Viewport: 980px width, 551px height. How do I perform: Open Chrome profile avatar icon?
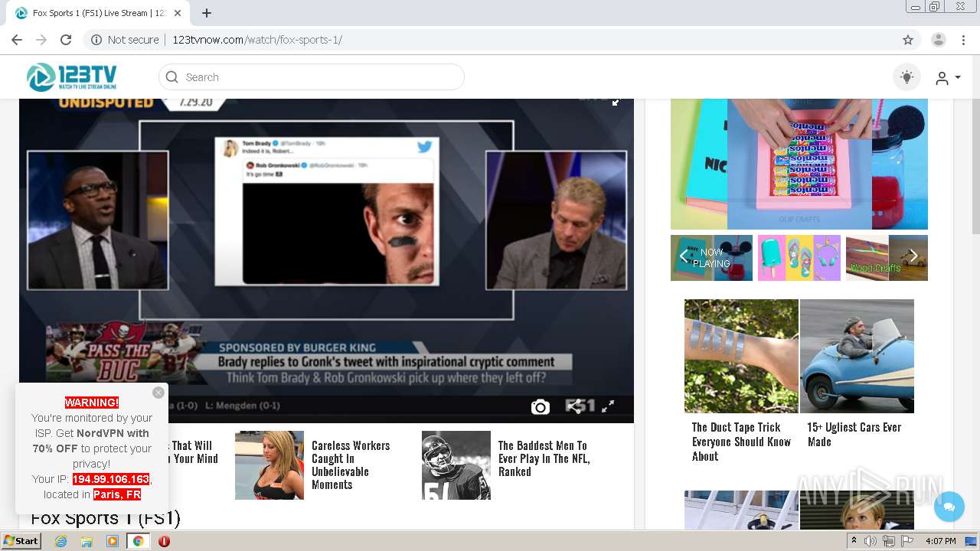[x=939, y=40]
